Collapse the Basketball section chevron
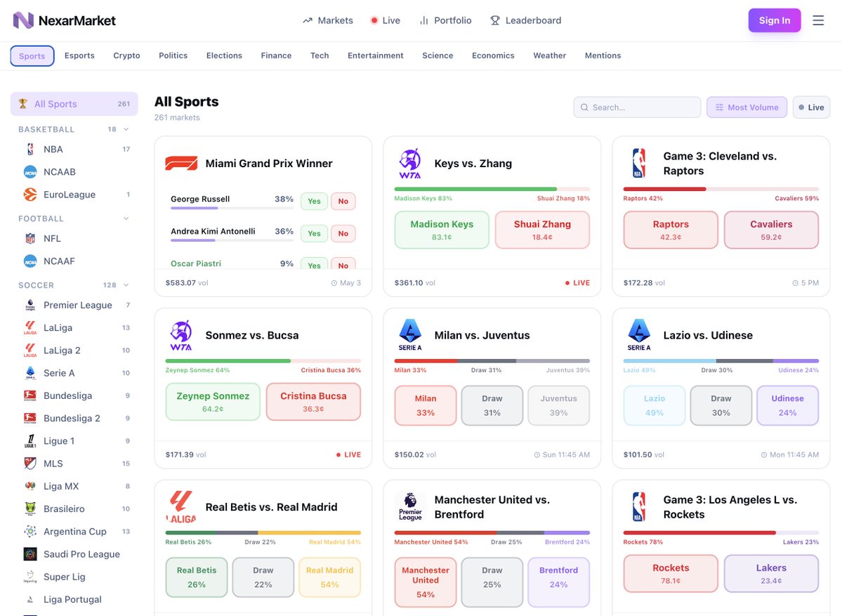The width and height of the screenshot is (842, 616). (126, 129)
